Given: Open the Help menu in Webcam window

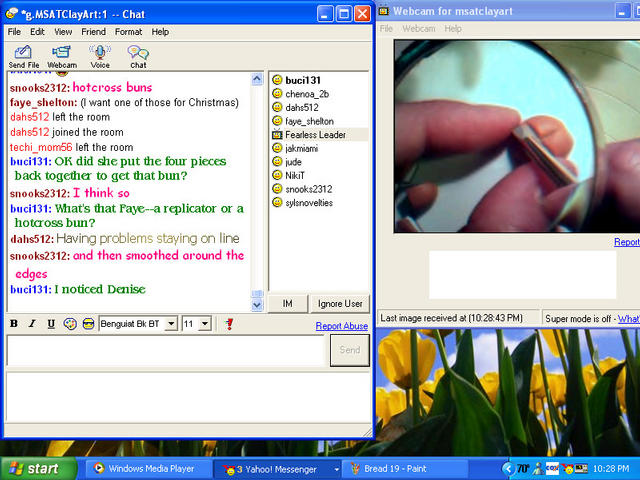Looking at the screenshot, I should click(x=453, y=29).
